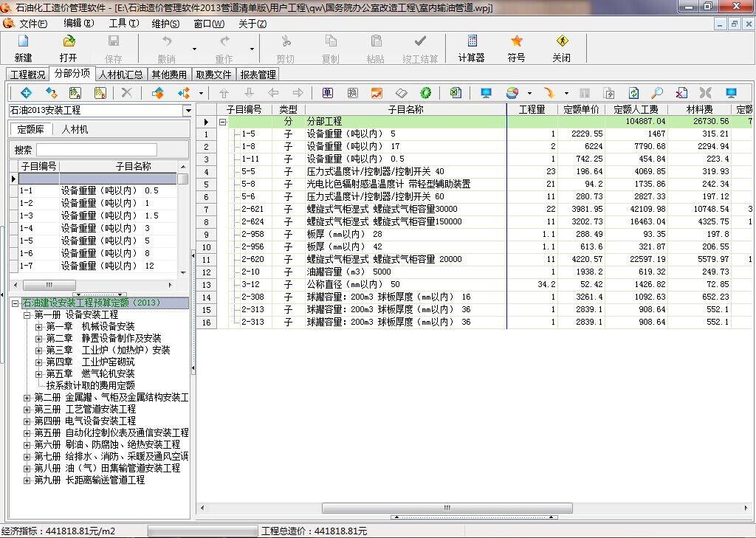Image resolution: width=756 pixels, height=538 pixels.
Task: Switch to the 工程概况 tab
Action: click(27, 75)
